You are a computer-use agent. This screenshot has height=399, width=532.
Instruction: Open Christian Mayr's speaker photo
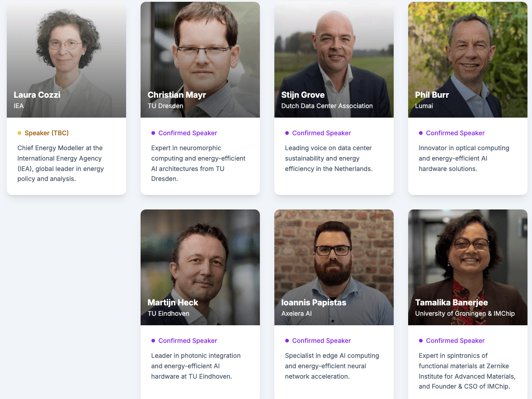click(x=200, y=60)
